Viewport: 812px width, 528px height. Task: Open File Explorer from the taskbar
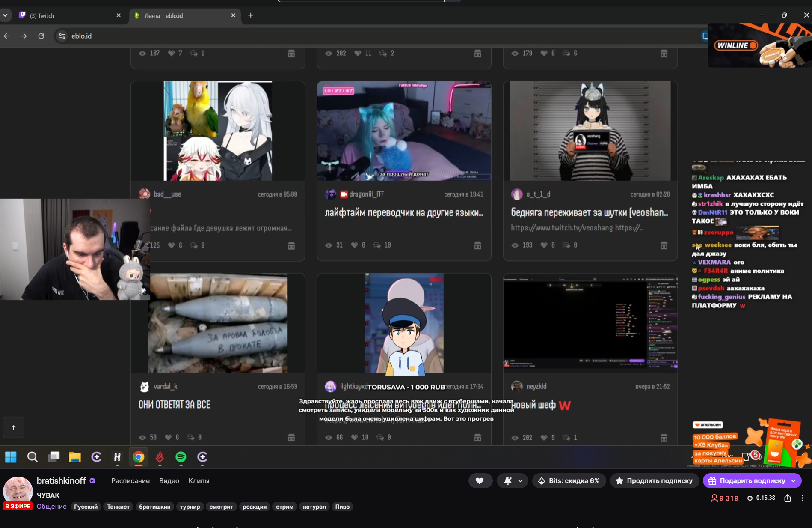75,457
